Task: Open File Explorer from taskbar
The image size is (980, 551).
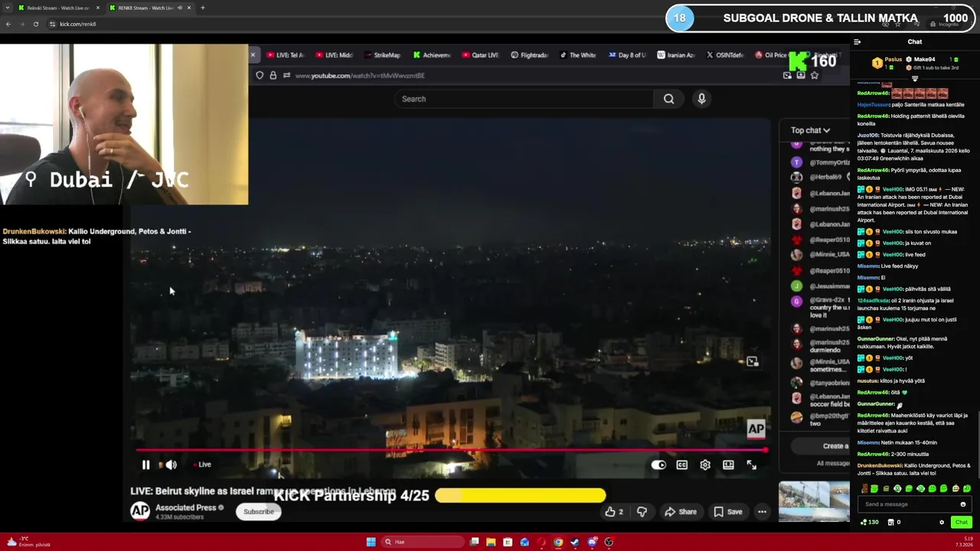Action: pos(491,542)
